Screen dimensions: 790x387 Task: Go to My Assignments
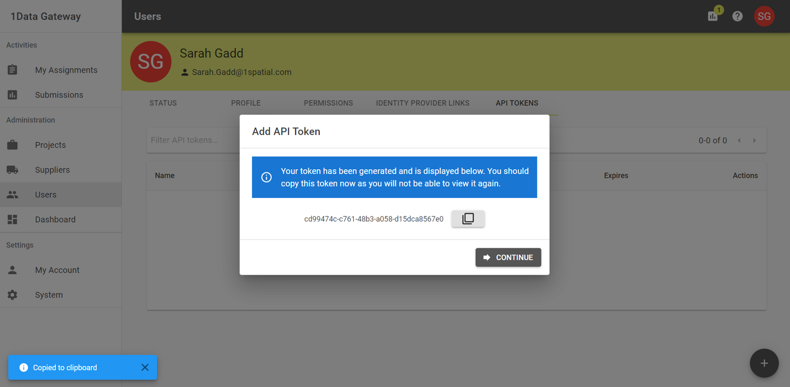click(60, 70)
